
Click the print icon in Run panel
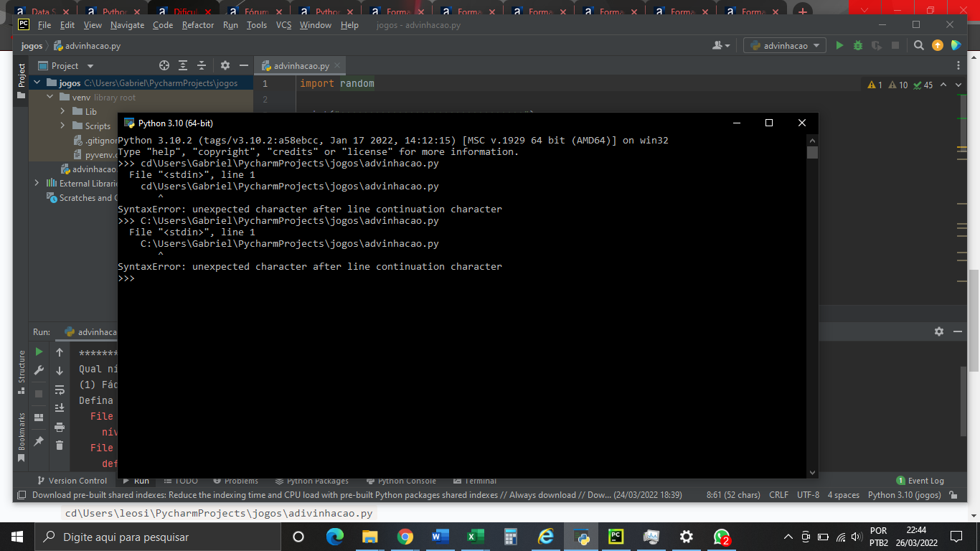tap(60, 427)
